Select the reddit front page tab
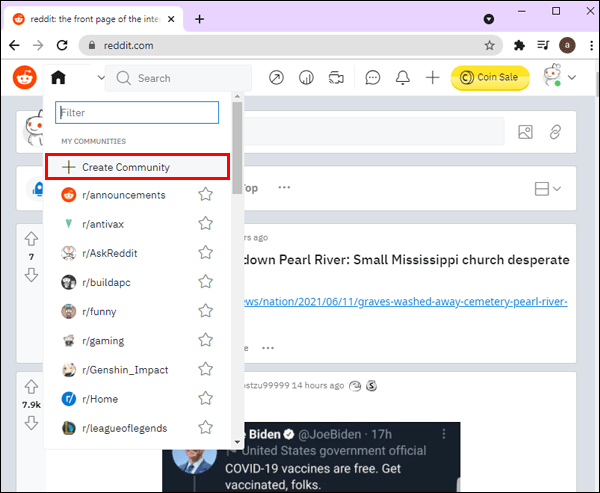The width and height of the screenshot is (600, 493). coord(93,19)
